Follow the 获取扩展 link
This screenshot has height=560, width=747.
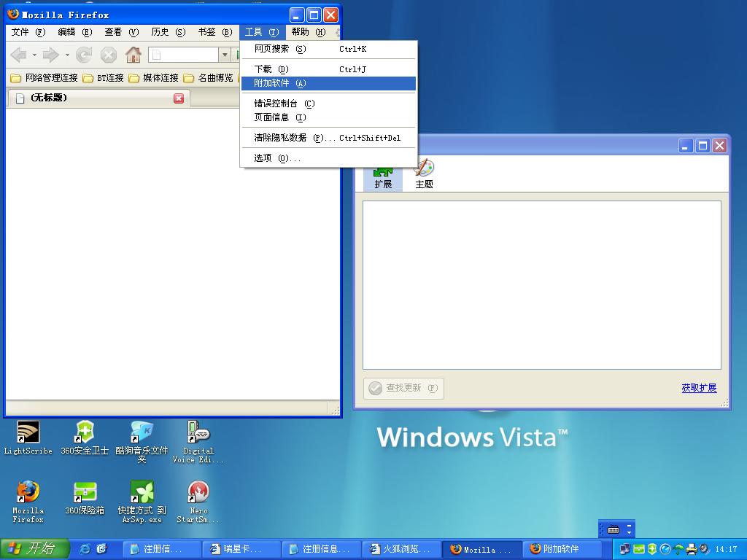coord(699,388)
